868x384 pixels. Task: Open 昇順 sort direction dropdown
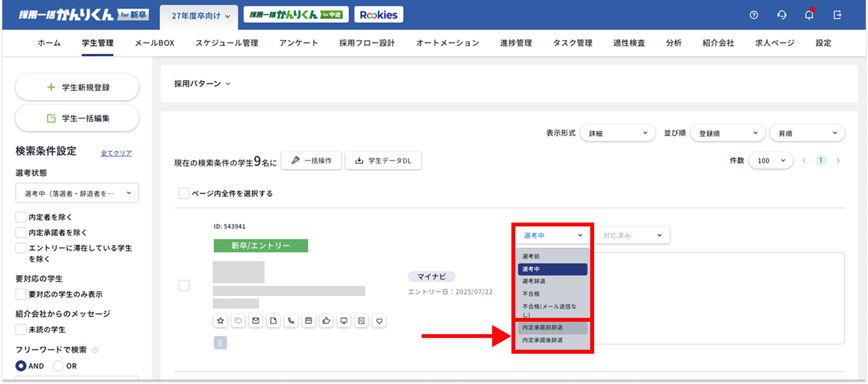pyautogui.click(x=807, y=133)
